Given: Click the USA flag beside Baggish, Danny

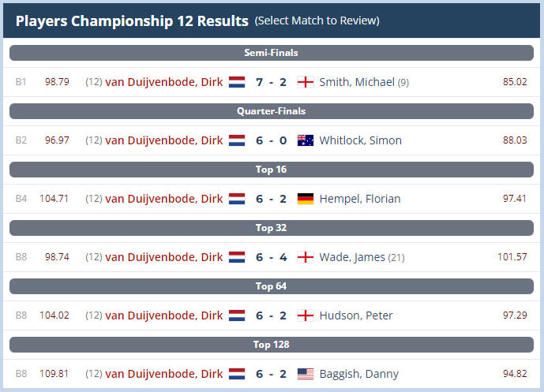Looking at the screenshot, I should point(306,374).
